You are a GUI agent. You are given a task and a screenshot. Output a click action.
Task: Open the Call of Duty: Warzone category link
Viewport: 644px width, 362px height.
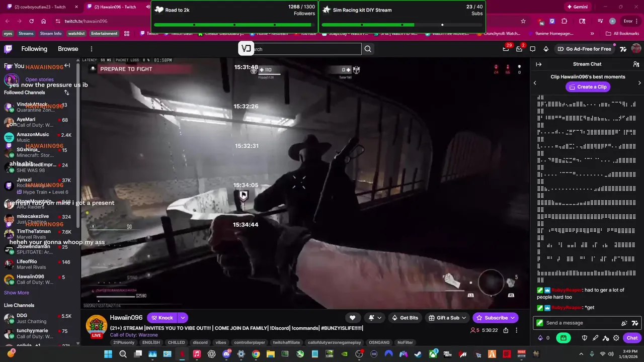click(x=134, y=335)
